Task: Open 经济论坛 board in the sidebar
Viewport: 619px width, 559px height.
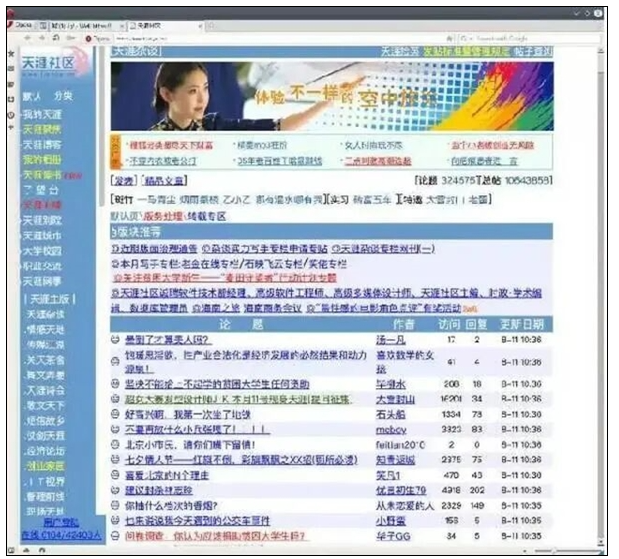Action: click(45, 451)
